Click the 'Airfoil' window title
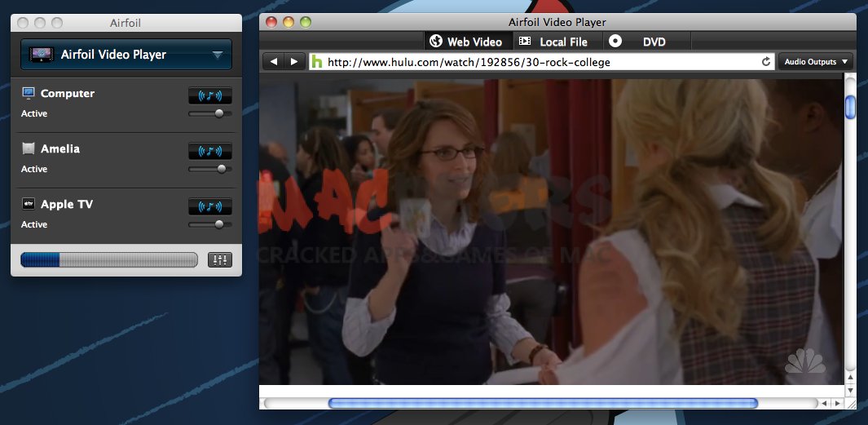Screen dimensions: 868x425 tap(126, 23)
